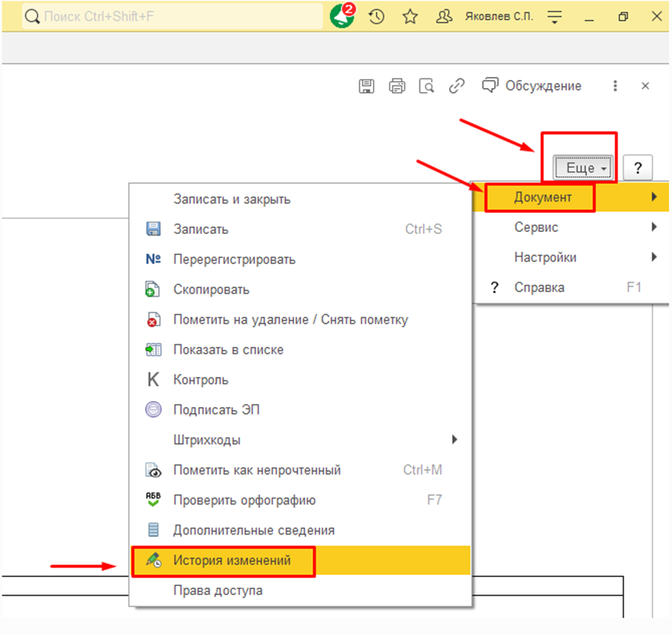Open the Настройки submenu
Image resolution: width=672 pixels, height=635 pixels.
pyautogui.click(x=570, y=258)
